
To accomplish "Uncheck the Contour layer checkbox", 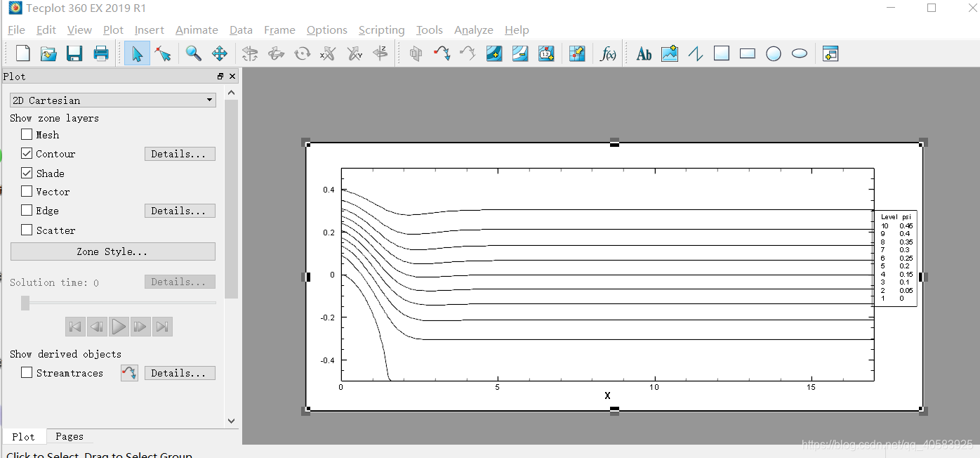I will click(x=27, y=153).
